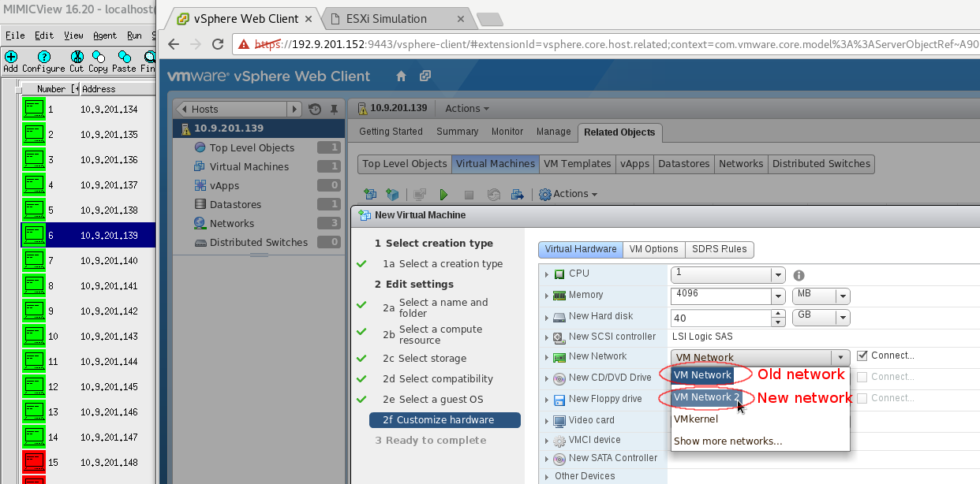Expand the Memory hardware row
This screenshot has width=980, height=484.
pos(546,296)
